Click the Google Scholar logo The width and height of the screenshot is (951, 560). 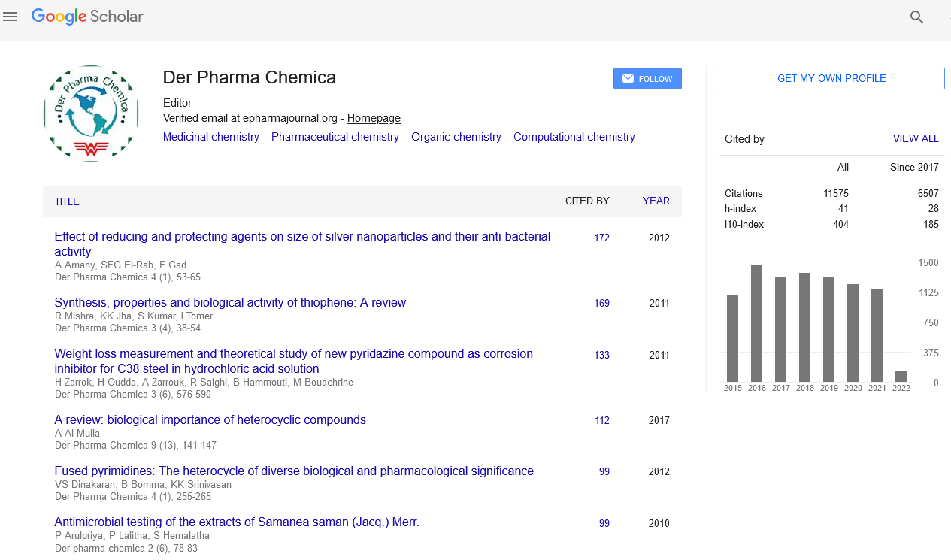click(88, 17)
